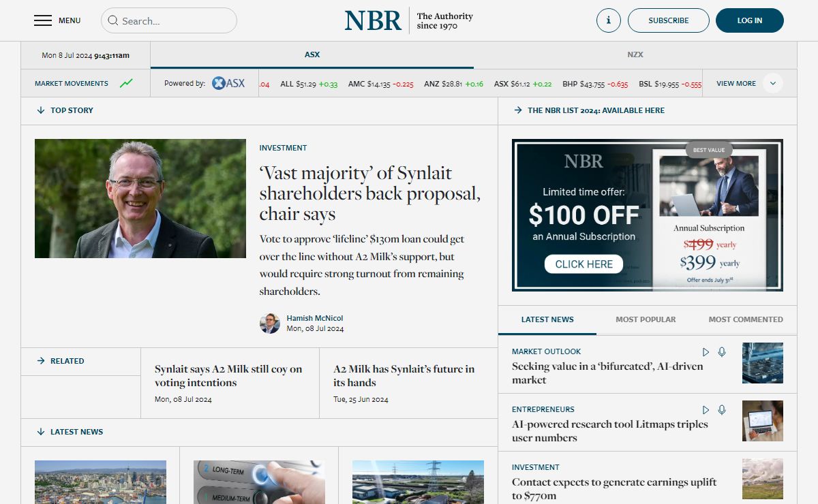Open 'A2 Milk has Synlait's future' story

coord(404,376)
